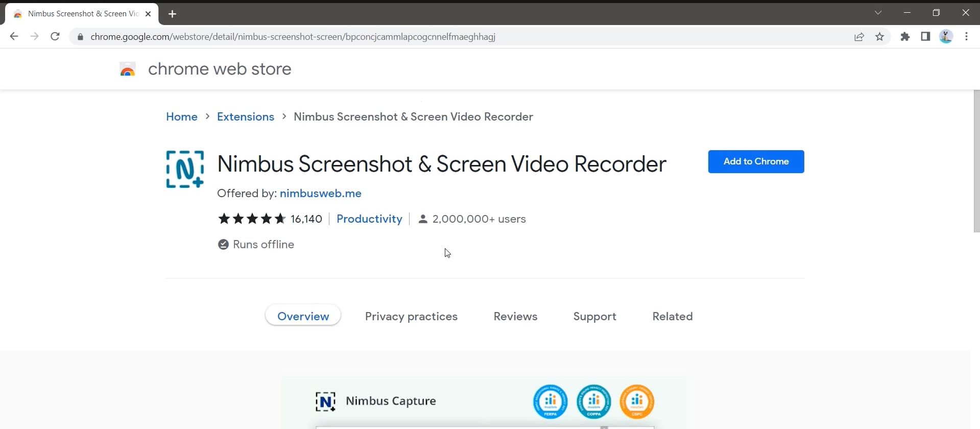Click the browser forward arrow
980x429 pixels.
(34, 36)
